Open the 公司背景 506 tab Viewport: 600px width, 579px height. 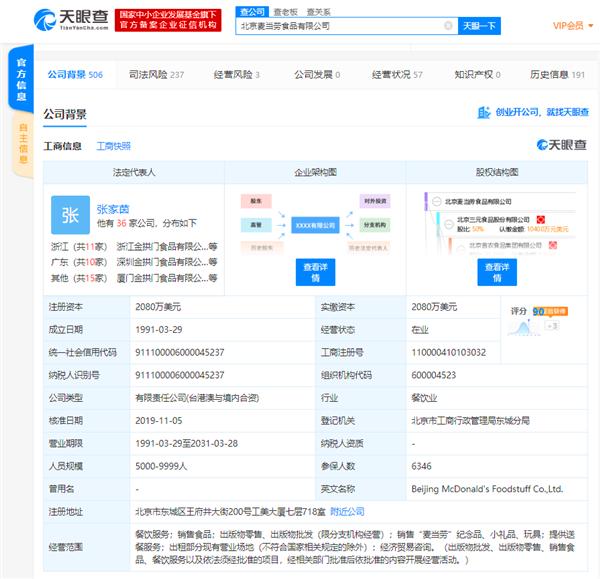75,75
